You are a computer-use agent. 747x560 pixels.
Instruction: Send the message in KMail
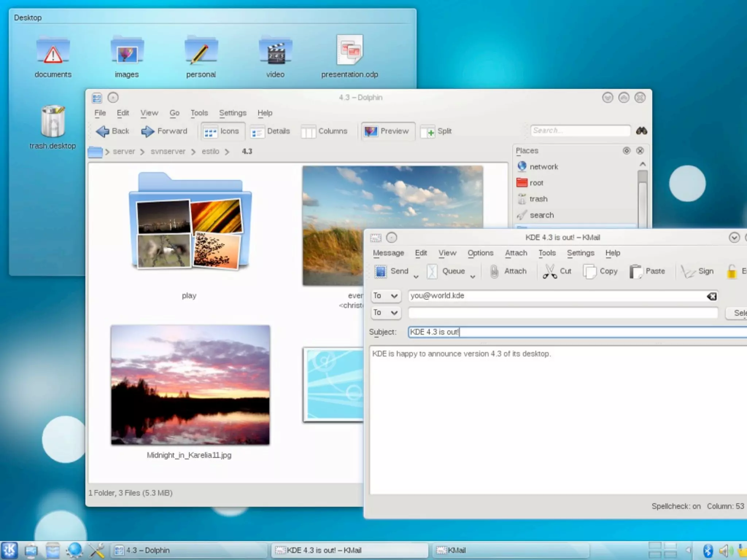391,271
